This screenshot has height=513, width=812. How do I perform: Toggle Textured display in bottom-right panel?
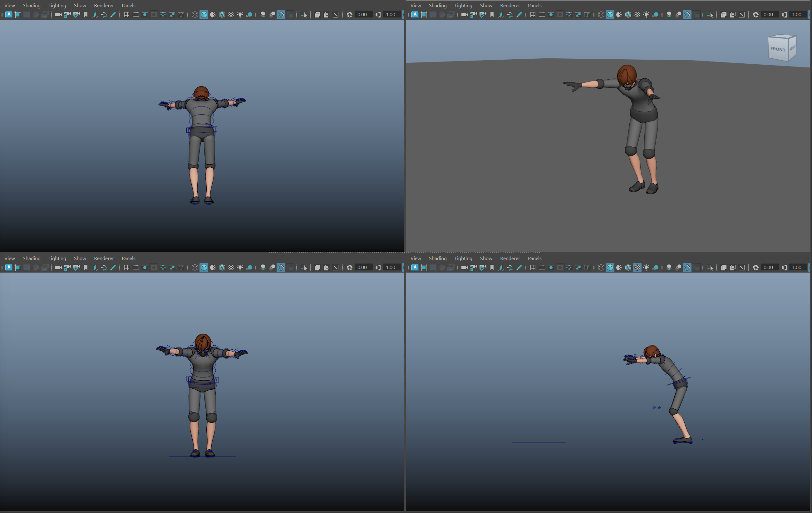tap(637, 268)
